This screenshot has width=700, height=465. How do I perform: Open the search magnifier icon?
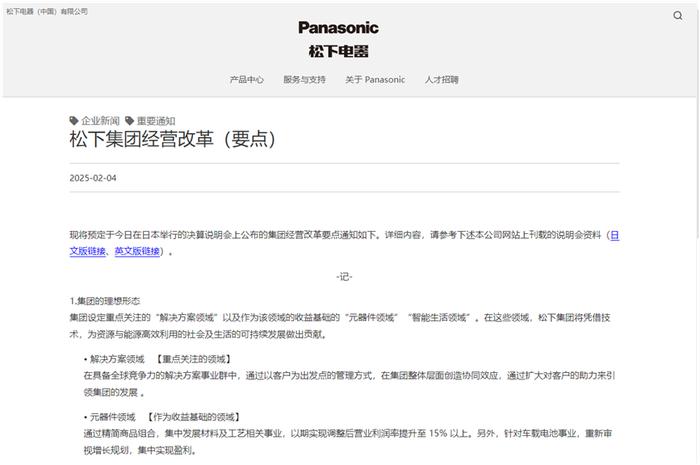(678, 16)
